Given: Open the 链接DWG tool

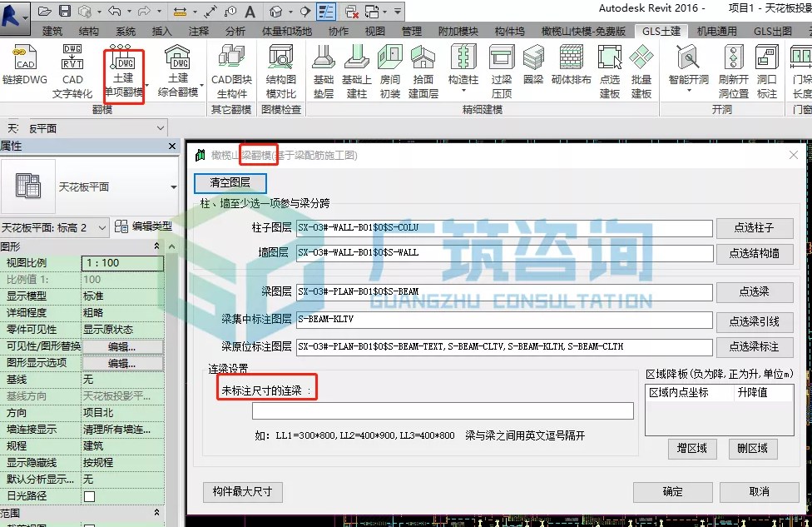Looking at the screenshot, I should click(24, 65).
